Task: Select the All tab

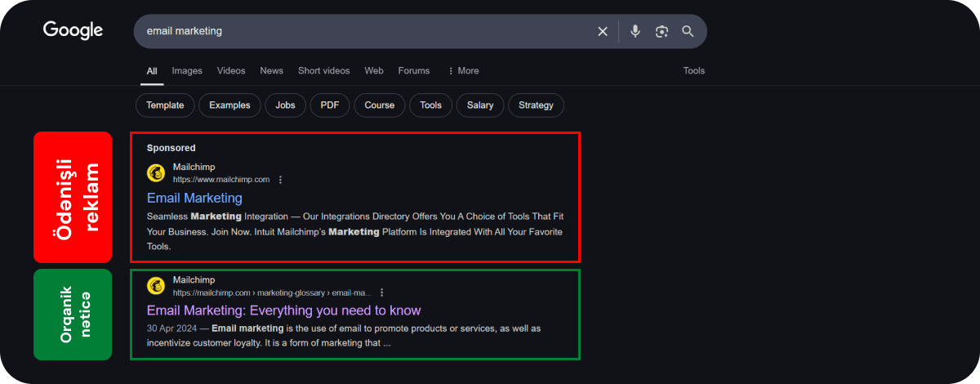Action: click(x=152, y=71)
